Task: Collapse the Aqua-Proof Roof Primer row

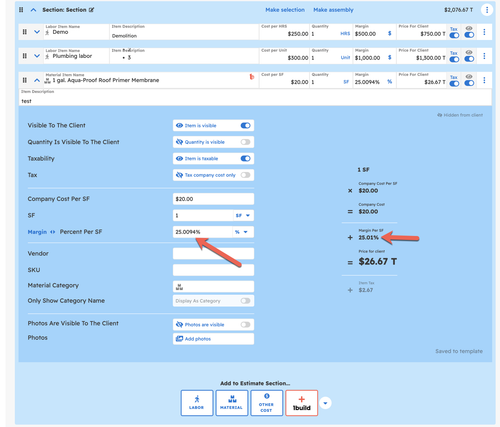Action: pos(37,80)
